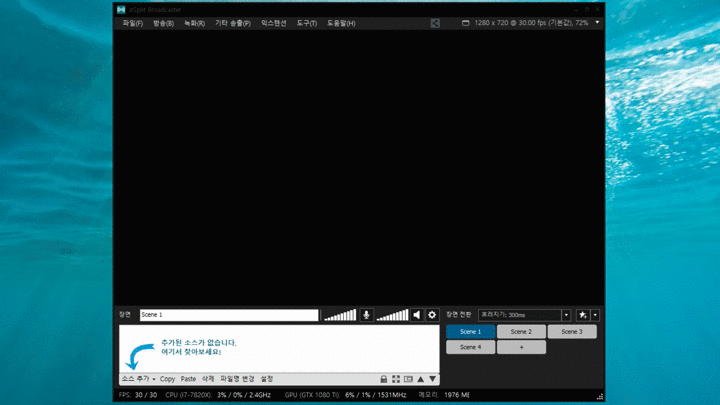Open the 방송(B) broadcast menu

[163, 23]
